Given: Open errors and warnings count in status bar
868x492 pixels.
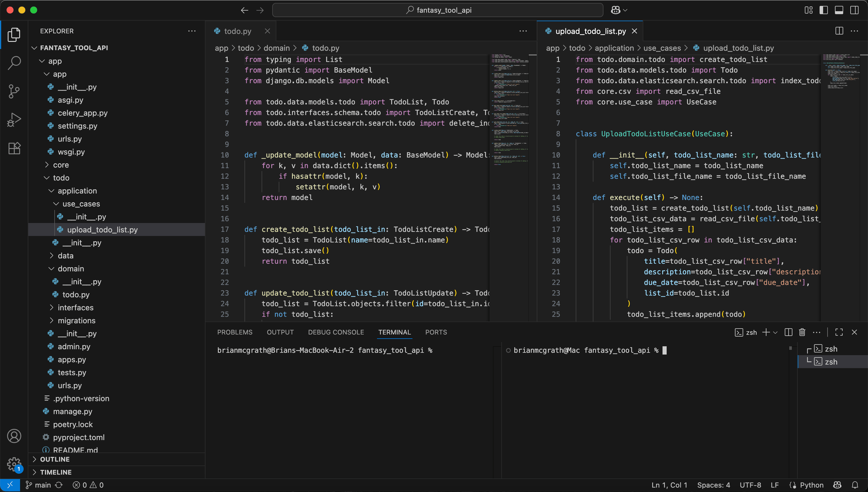Looking at the screenshot, I should 88,485.
